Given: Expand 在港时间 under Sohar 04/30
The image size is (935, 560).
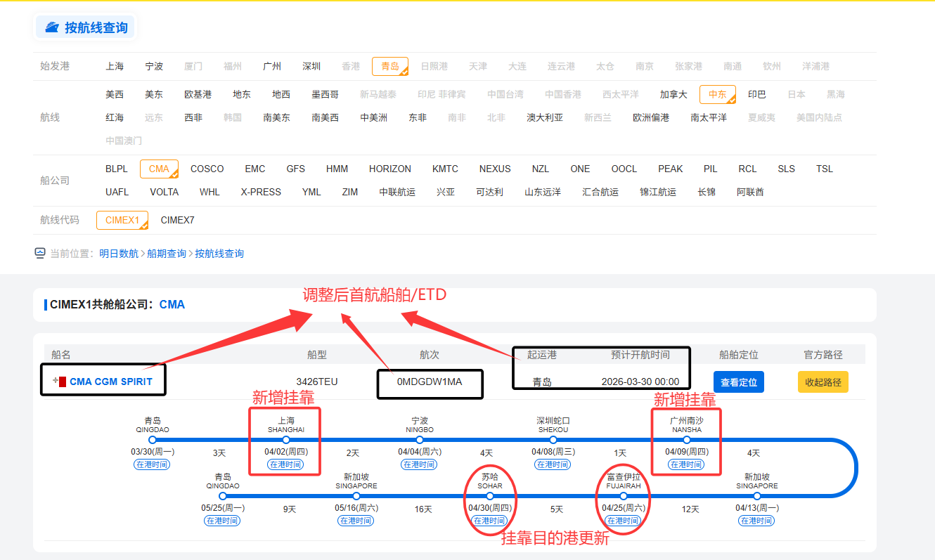Looking at the screenshot, I should point(489,521).
